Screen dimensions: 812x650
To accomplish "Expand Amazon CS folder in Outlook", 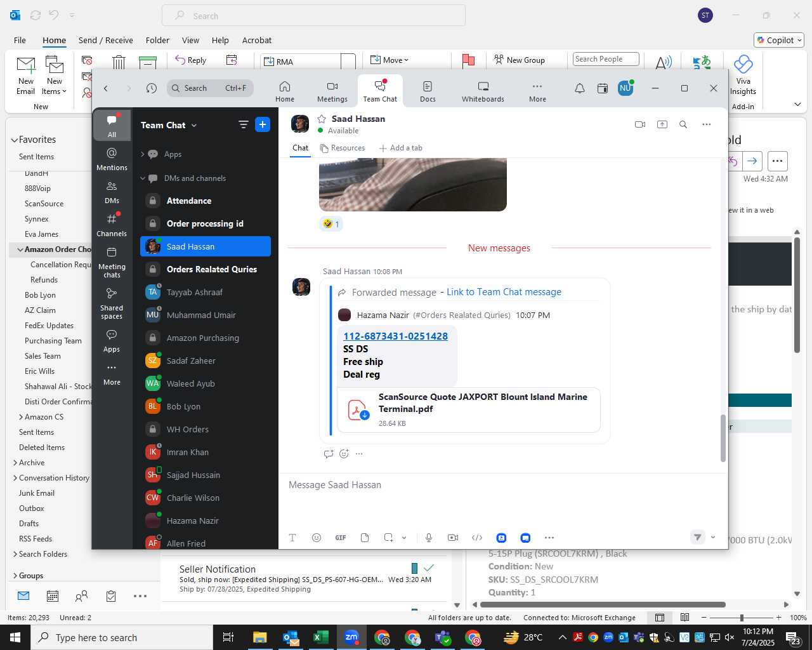I will [21, 417].
